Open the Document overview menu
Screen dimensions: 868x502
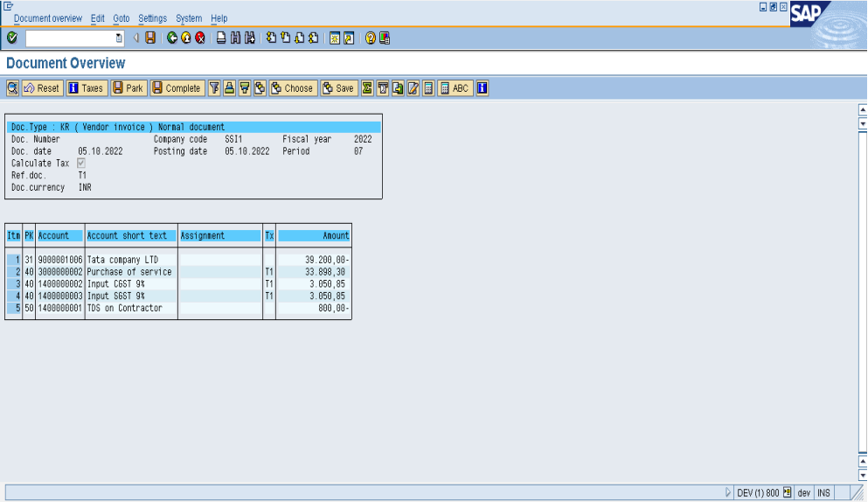click(x=48, y=18)
